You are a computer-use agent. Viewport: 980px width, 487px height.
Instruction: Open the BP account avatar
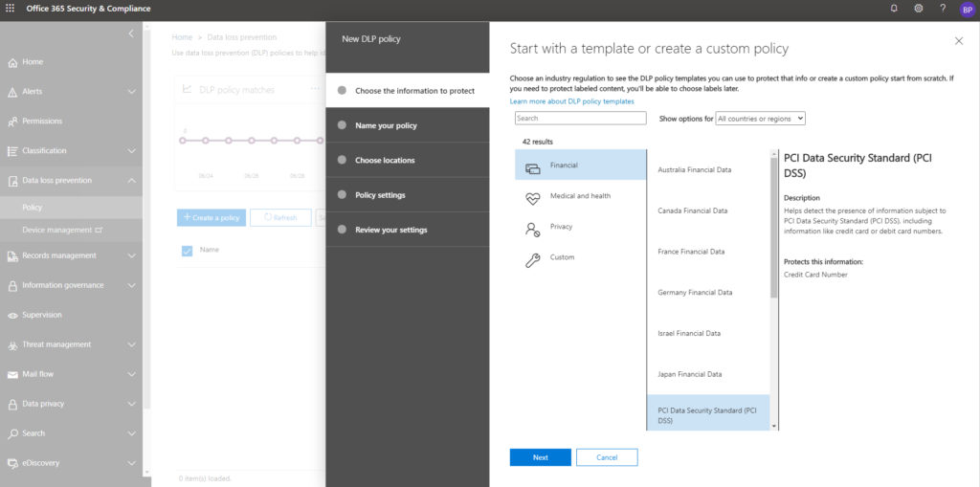pyautogui.click(x=967, y=10)
